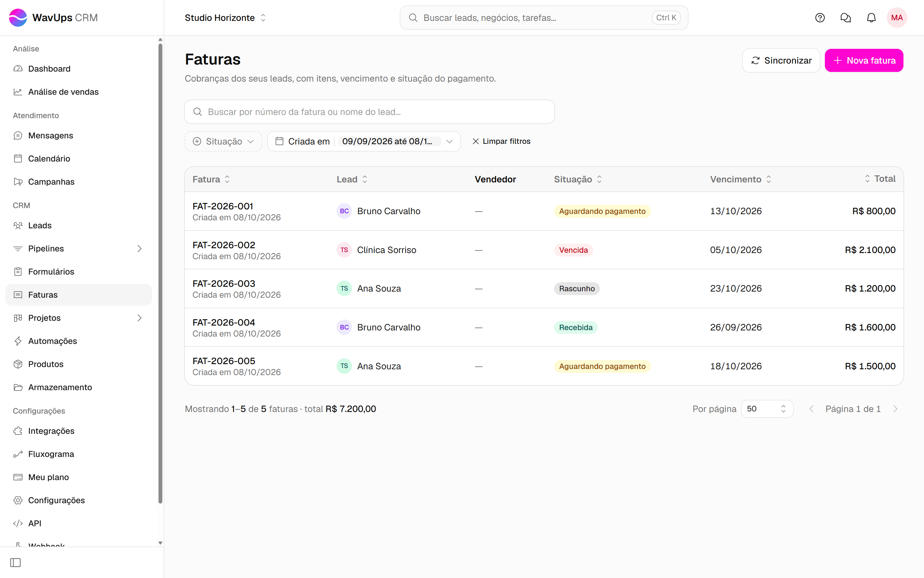The image size is (924, 578).
Task: Click the sidebar scroll down arrow
Action: pos(160,543)
